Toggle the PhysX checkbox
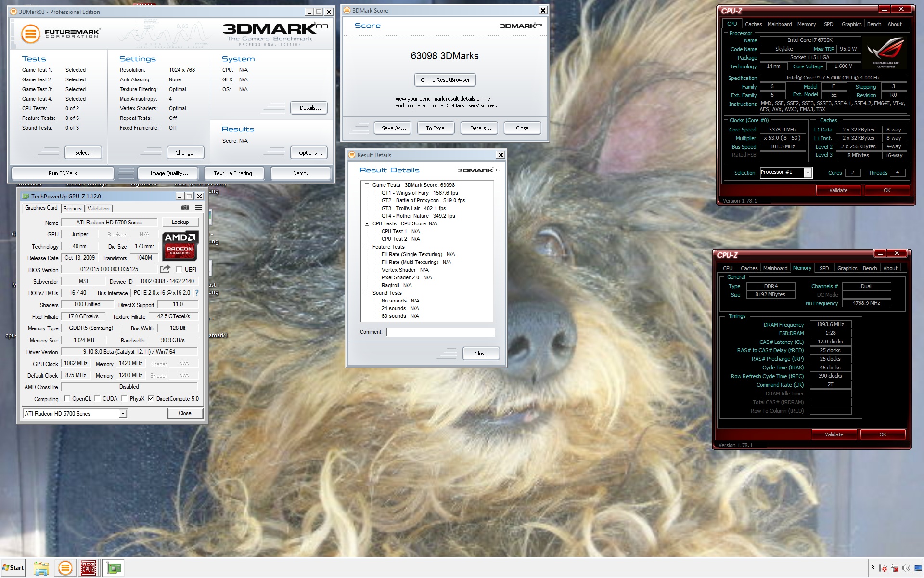This screenshot has height=578, width=924. (x=124, y=398)
